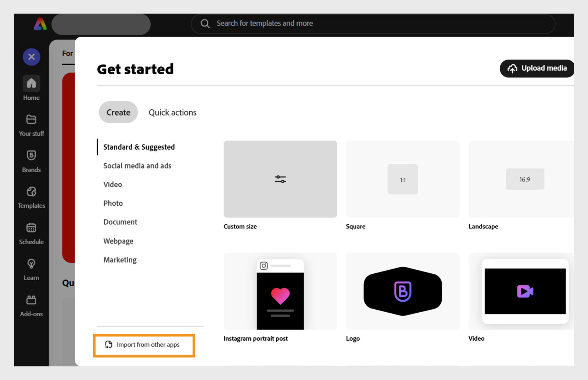This screenshot has width=588, height=380.
Task: Click Import from other apps
Action: click(x=144, y=345)
